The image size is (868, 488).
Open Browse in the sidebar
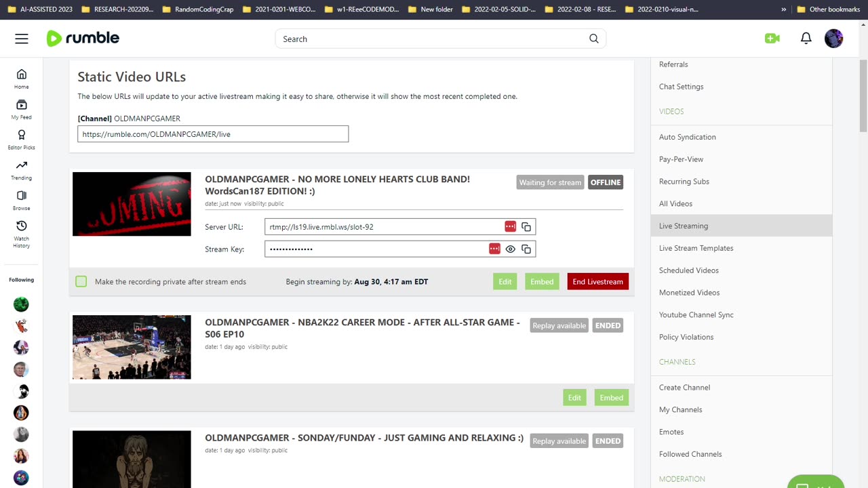click(x=22, y=201)
